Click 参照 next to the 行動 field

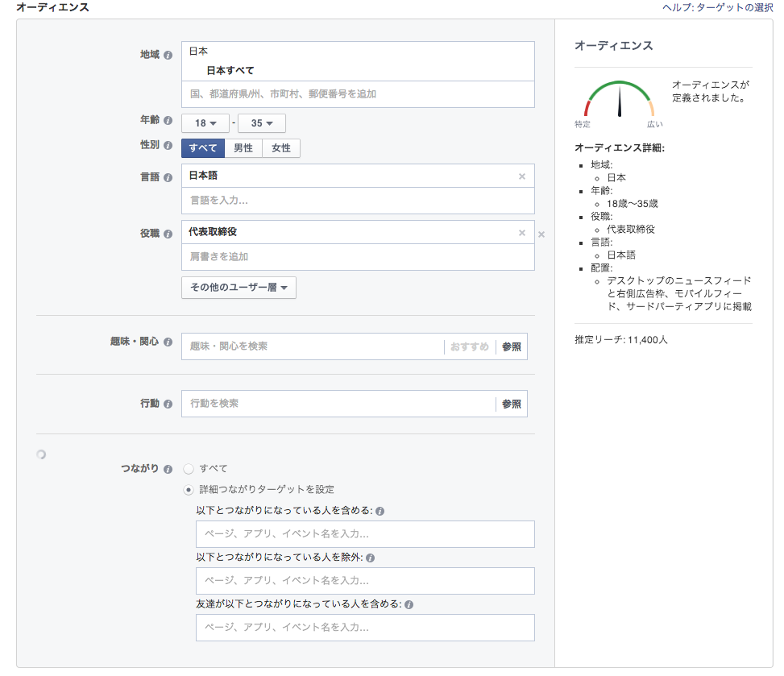(511, 403)
